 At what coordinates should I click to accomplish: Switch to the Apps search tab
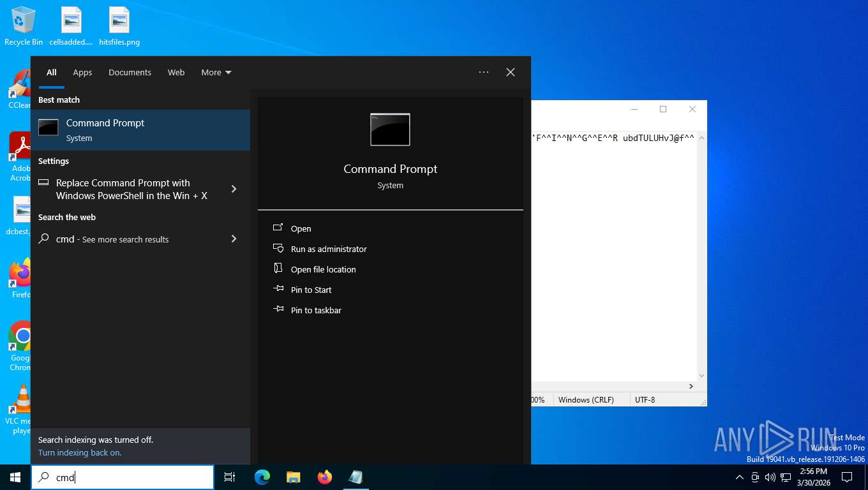coord(82,73)
